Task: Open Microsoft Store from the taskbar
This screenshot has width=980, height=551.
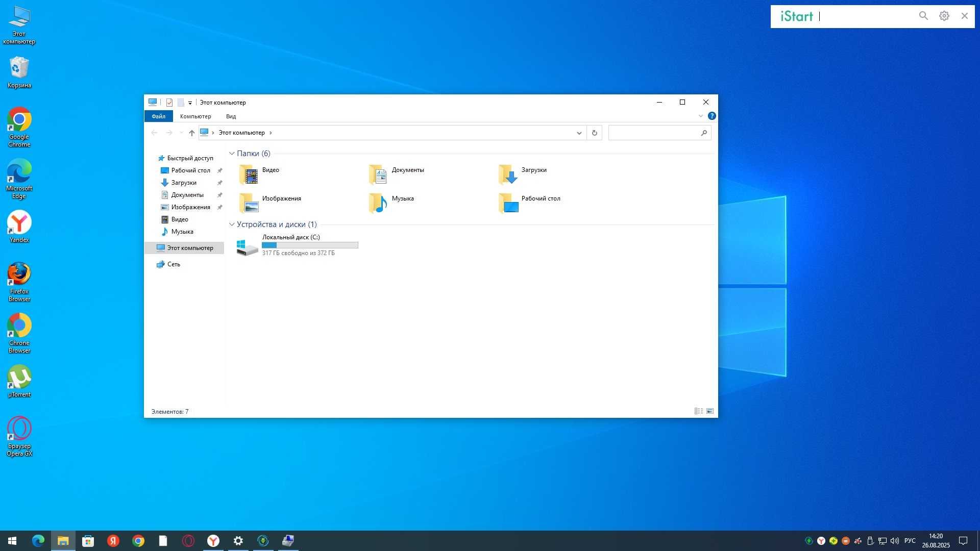Action: [x=88, y=541]
